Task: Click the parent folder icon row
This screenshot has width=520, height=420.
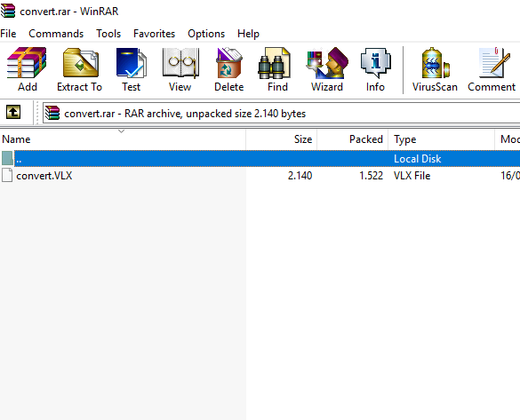Action: (x=7, y=158)
